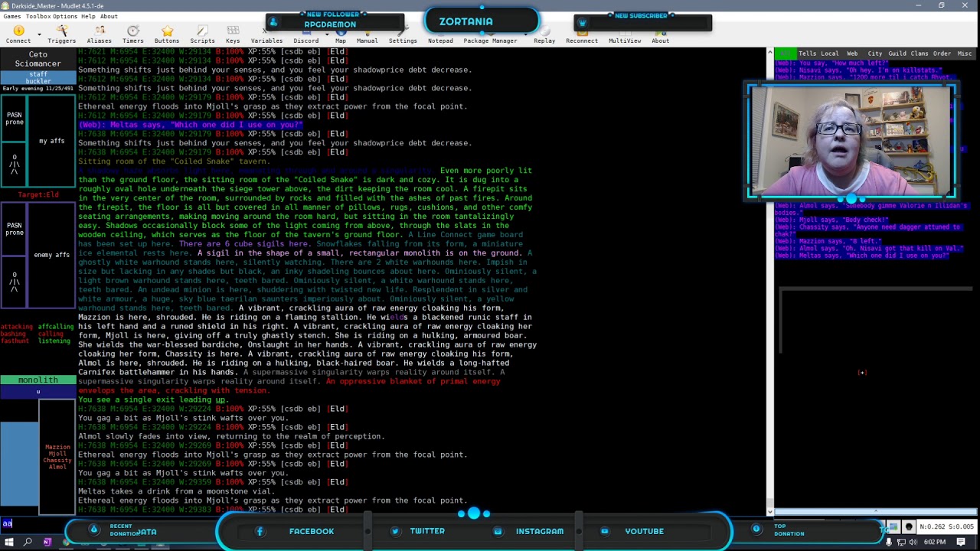The image size is (980, 551).
Task: Open the Connect dropdown arrow
Action: 39,34
